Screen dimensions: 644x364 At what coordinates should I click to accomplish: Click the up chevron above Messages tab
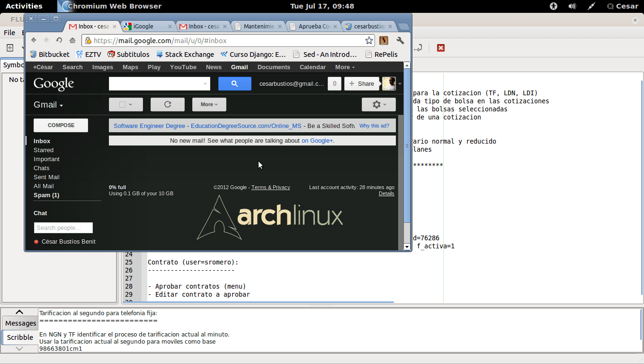(x=19, y=312)
